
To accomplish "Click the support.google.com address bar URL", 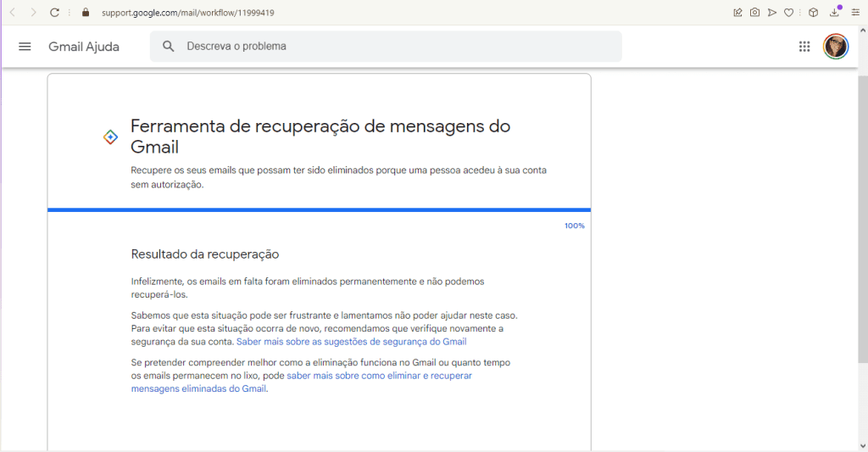I will [x=187, y=13].
